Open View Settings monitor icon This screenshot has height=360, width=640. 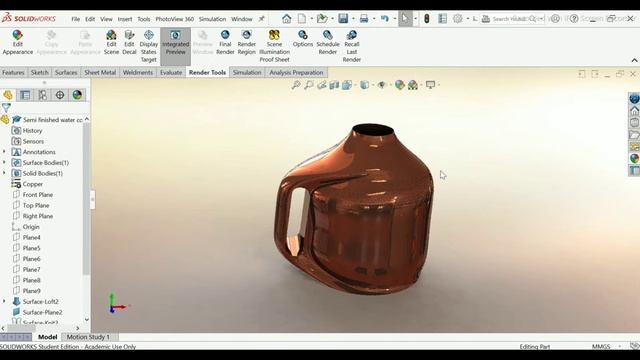pos(430,85)
